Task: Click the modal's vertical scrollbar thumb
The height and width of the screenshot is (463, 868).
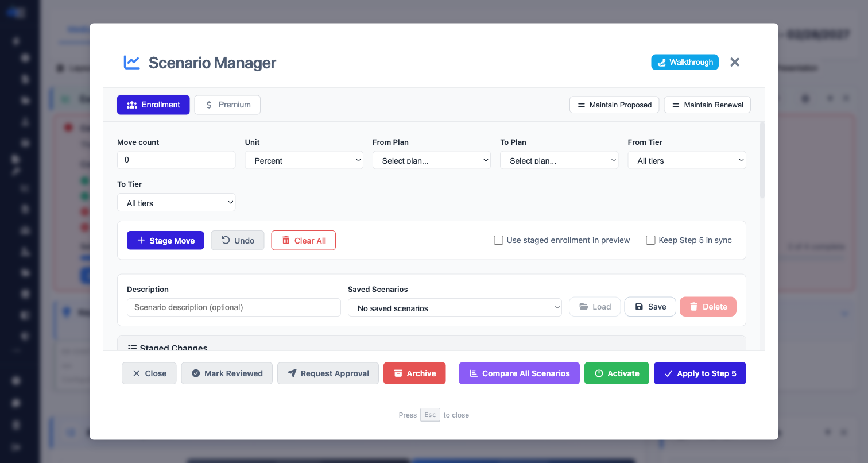Action: point(762,161)
